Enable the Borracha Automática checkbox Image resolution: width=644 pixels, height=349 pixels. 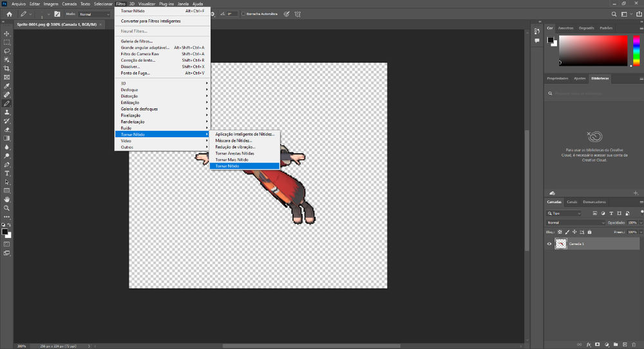pyautogui.click(x=243, y=14)
